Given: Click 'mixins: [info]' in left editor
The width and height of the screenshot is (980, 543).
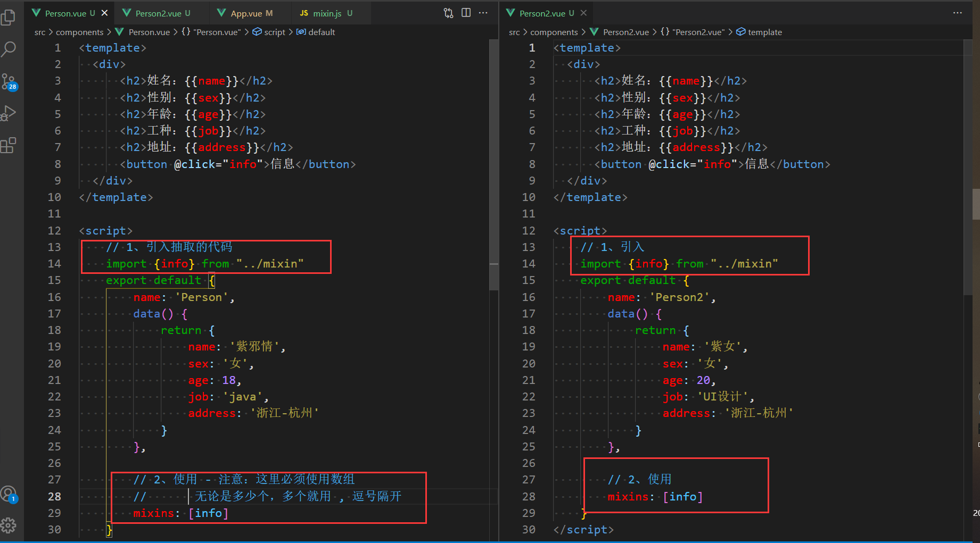Looking at the screenshot, I should tap(181, 513).
